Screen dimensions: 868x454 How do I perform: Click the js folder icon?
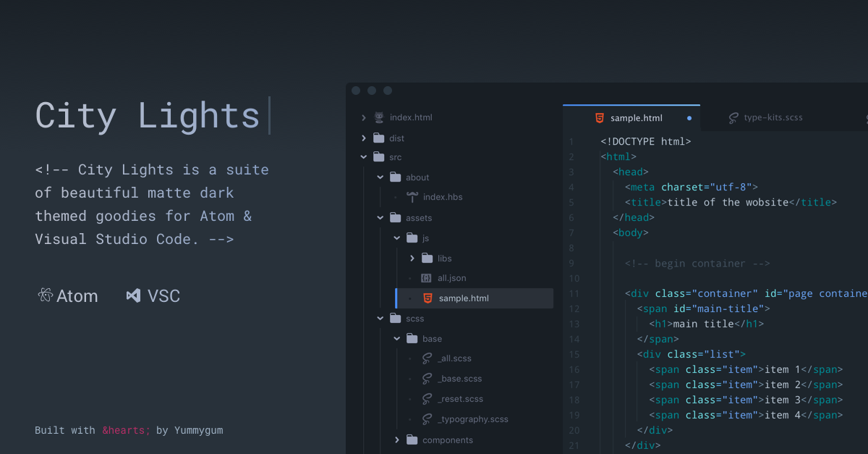point(412,237)
